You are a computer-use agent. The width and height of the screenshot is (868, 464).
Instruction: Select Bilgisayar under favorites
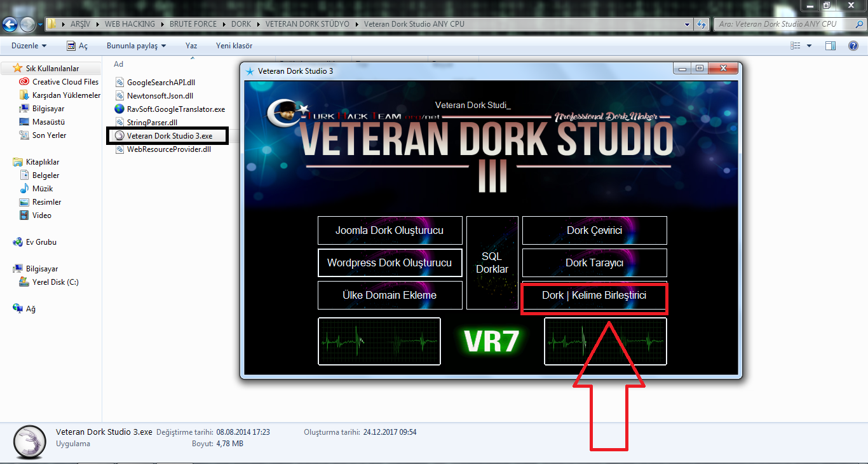48,108
